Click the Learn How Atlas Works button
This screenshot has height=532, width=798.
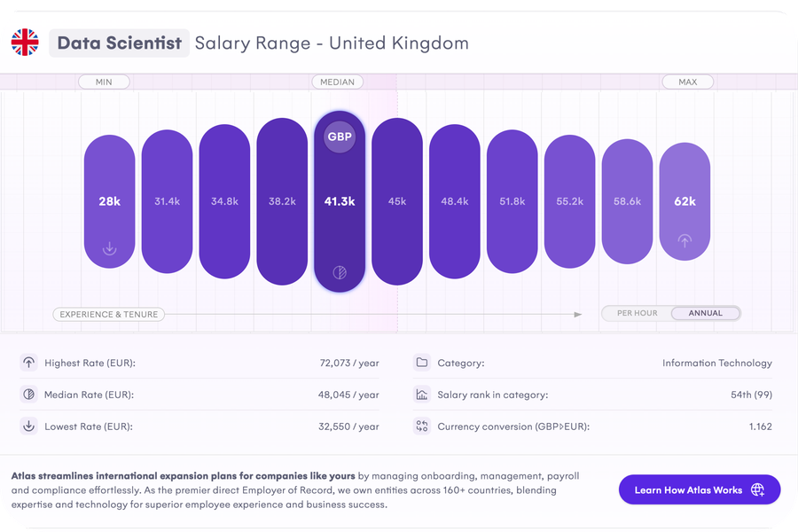tap(700, 489)
